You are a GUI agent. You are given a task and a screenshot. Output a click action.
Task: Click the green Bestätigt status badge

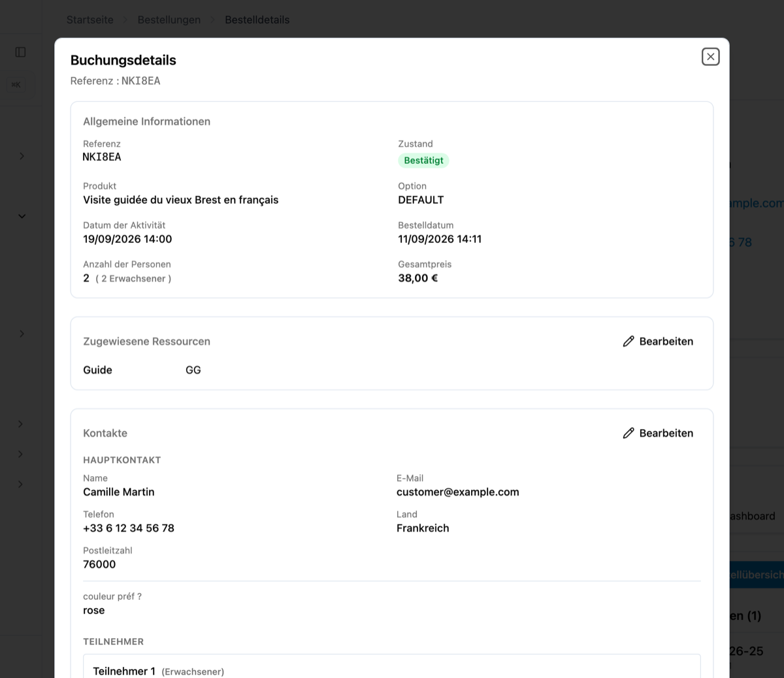(423, 161)
